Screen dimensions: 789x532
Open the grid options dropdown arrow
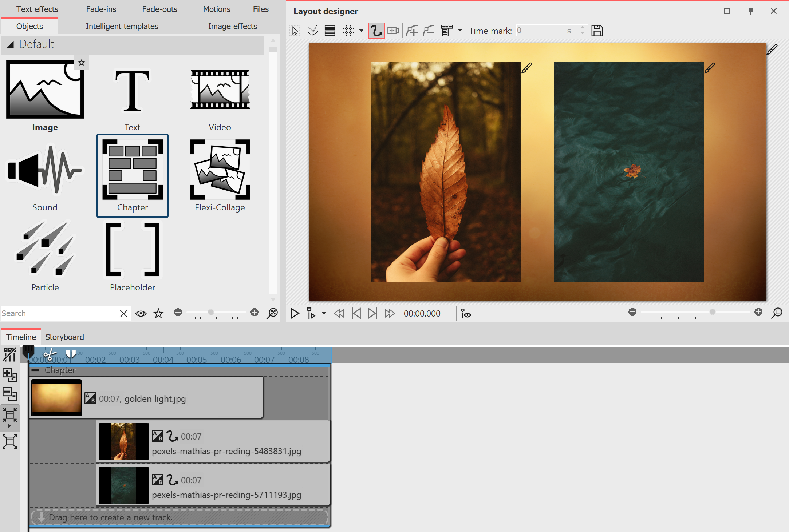(x=361, y=31)
